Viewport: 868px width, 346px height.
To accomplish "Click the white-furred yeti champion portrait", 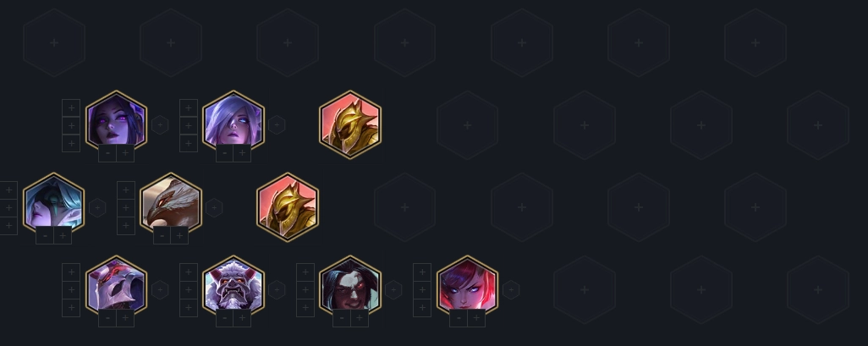I will 233,286.
